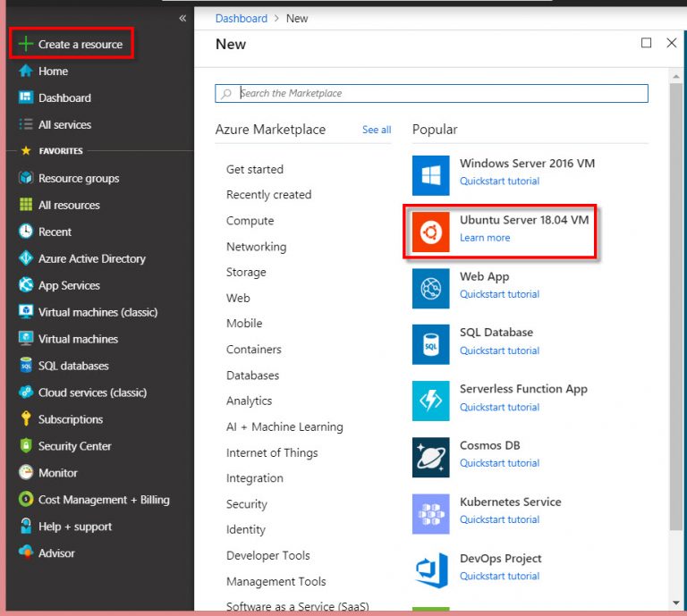Screen dimensions: 687x616
Task: Click the See all marketplace link
Action: coord(377,130)
